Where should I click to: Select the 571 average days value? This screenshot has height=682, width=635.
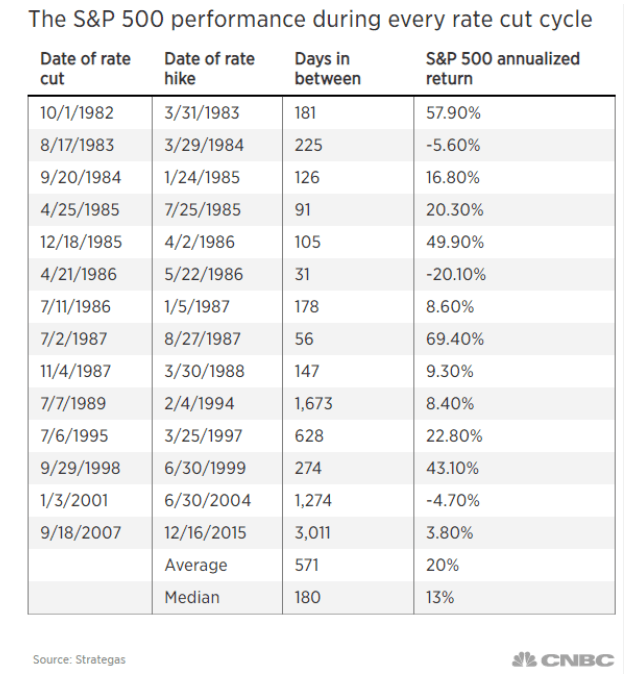point(307,565)
